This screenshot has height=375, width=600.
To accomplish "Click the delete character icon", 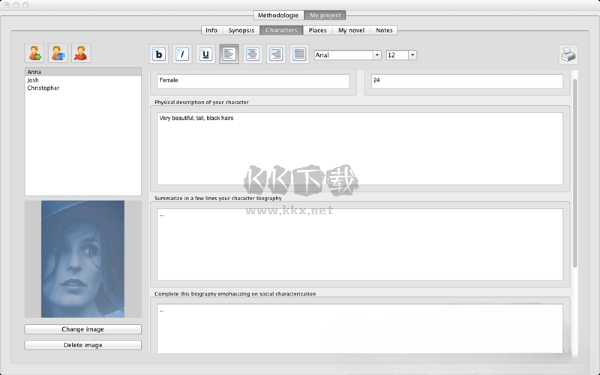I will [81, 53].
